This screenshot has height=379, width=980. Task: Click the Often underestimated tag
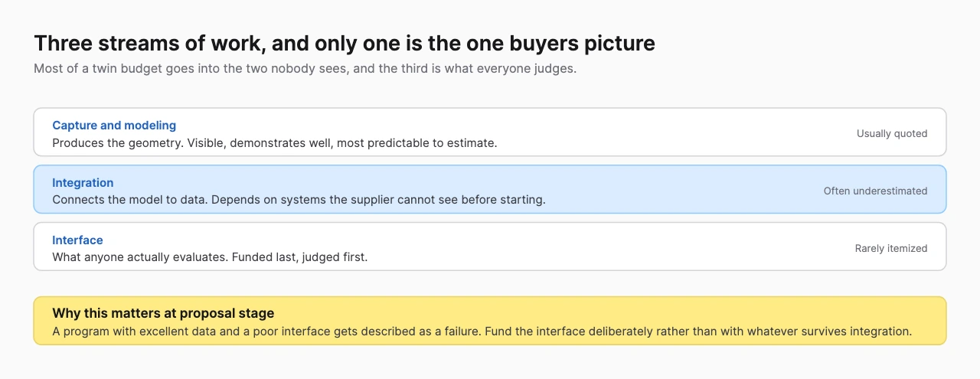[x=875, y=191]
